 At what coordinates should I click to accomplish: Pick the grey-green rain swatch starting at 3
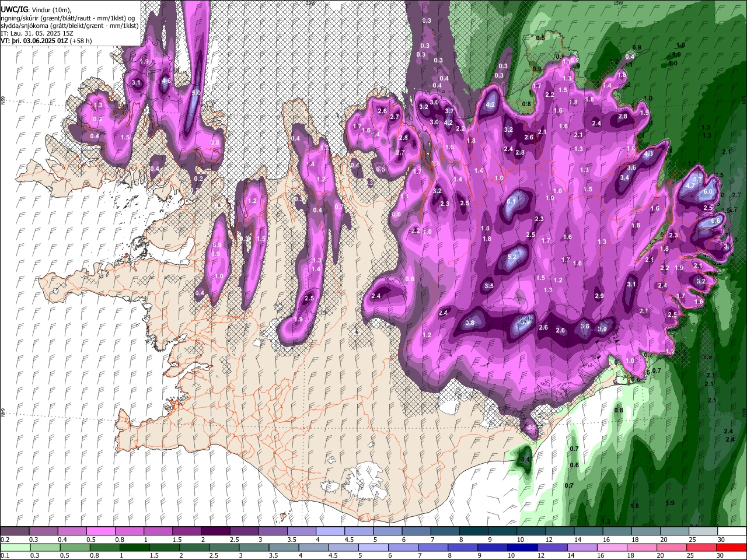(x=254, y=547)
